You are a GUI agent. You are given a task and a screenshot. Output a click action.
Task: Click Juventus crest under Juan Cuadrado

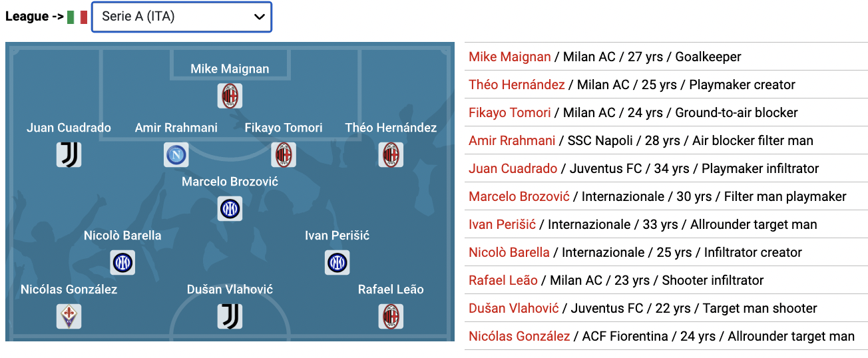[69, 155]
